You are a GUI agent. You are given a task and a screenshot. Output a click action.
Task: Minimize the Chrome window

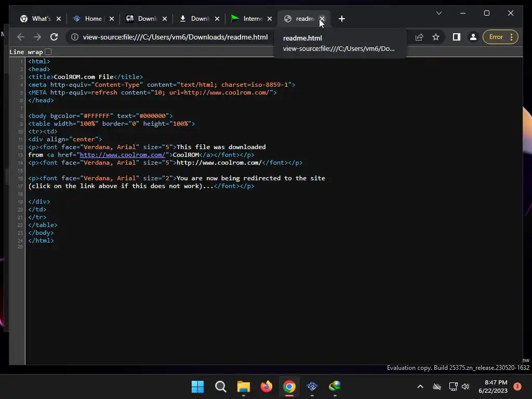[x=463, y=13]
